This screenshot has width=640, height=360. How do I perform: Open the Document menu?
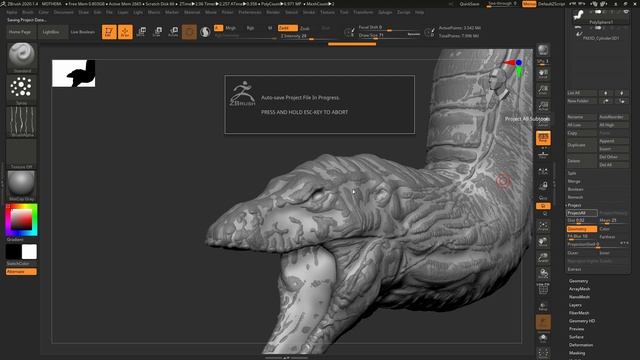pyautogui.click(x=64, y=12)
